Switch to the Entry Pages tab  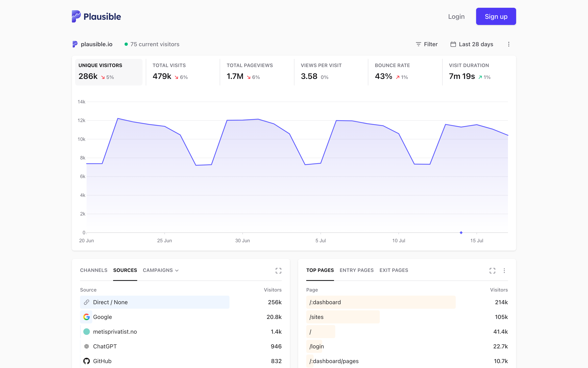(x=356, y=270)
